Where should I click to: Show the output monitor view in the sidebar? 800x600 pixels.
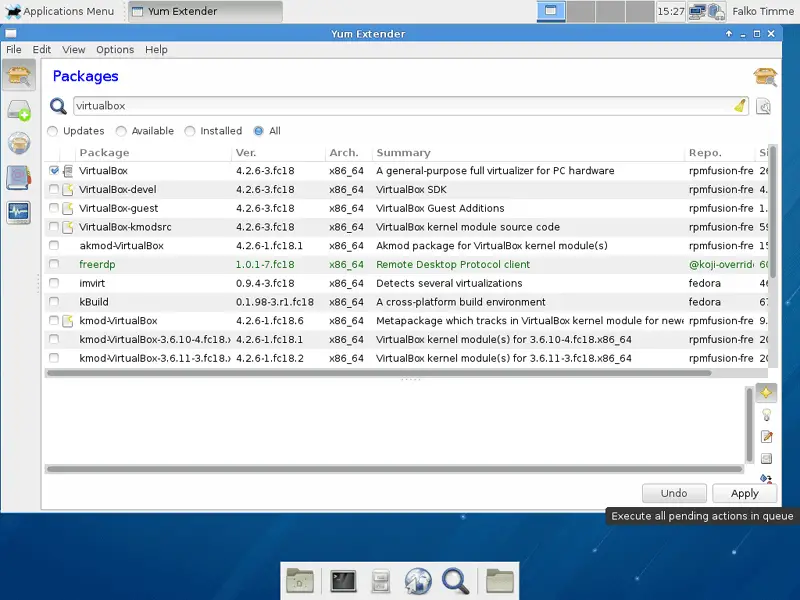pos(19,212)
